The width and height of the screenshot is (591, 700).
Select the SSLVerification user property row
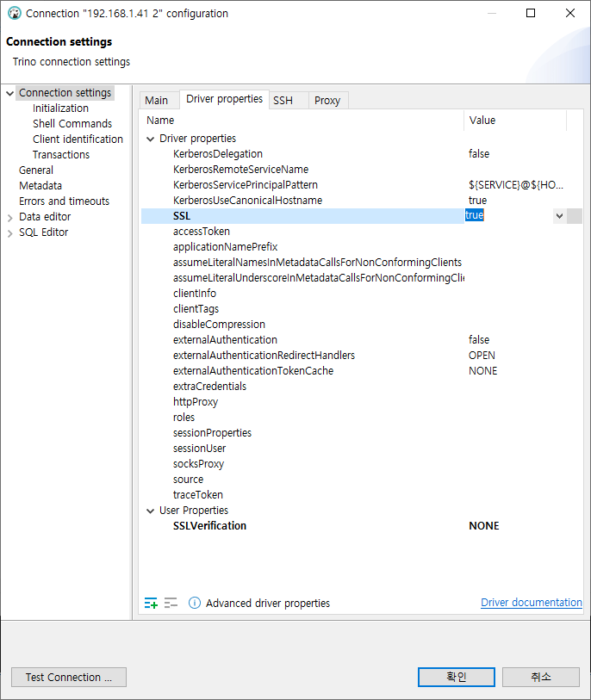362,526
